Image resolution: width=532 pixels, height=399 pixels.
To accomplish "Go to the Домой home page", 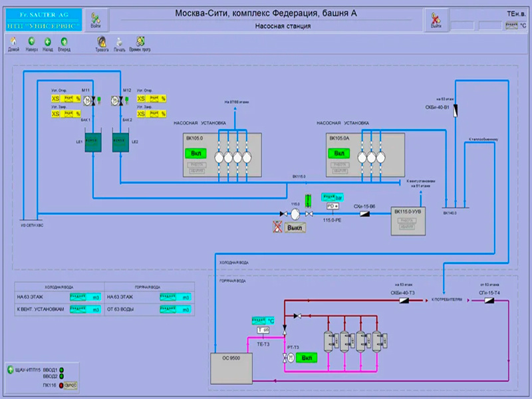I will (13, 42).
